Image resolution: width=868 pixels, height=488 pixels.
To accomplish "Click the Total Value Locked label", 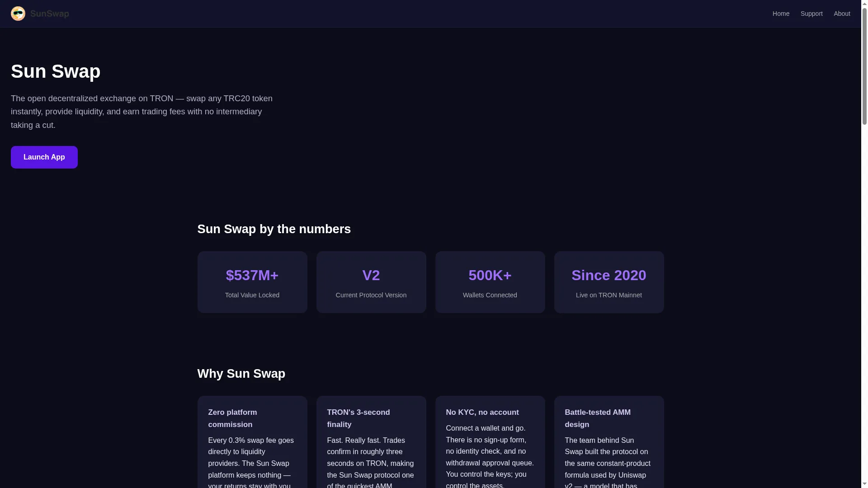I will pyautogui.click(x=252, y=295).
